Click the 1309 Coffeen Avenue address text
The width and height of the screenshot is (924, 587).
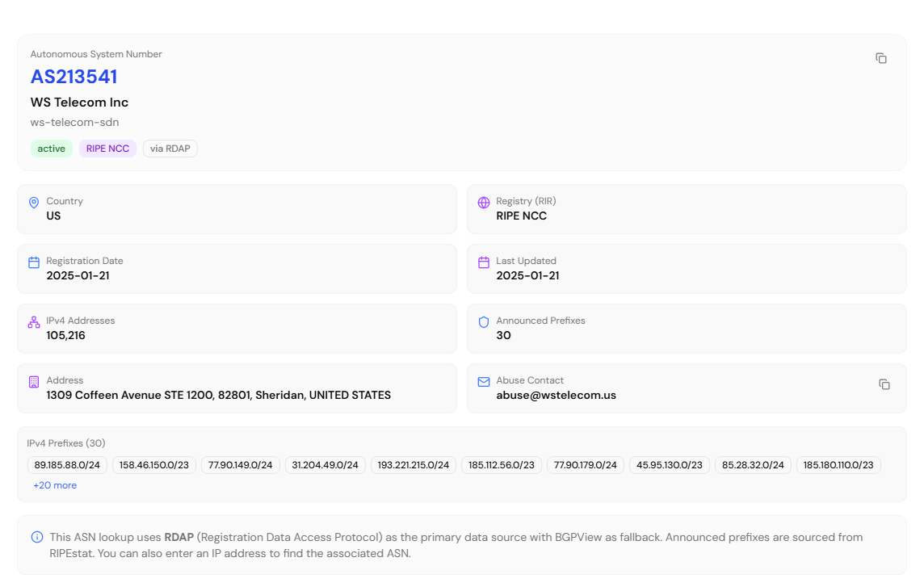coord(219,395)
